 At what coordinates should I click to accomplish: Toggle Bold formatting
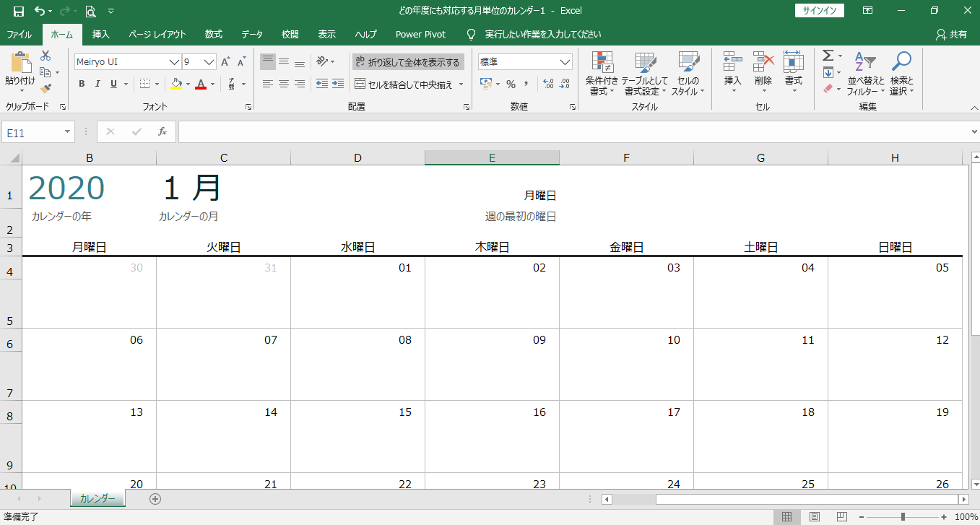82,84
